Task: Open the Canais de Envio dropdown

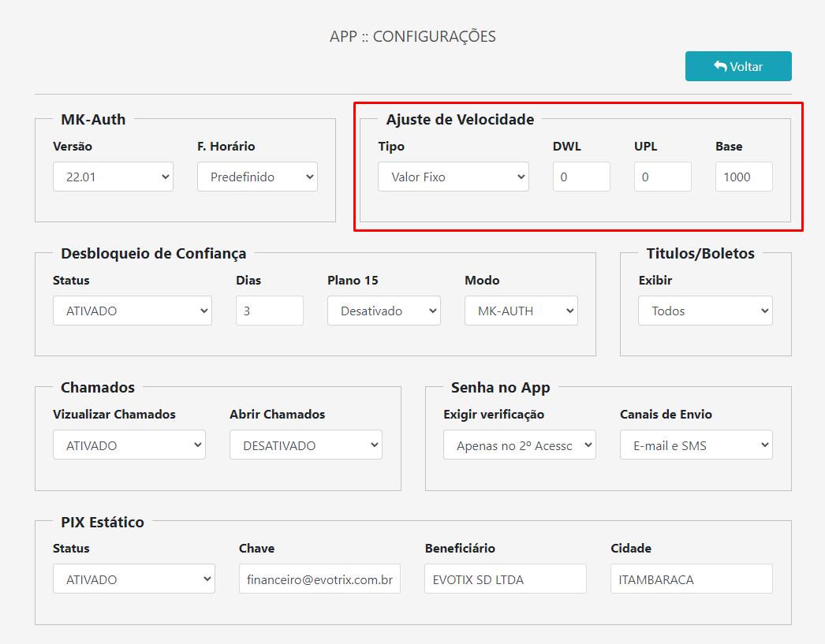Action: (696, 445)
